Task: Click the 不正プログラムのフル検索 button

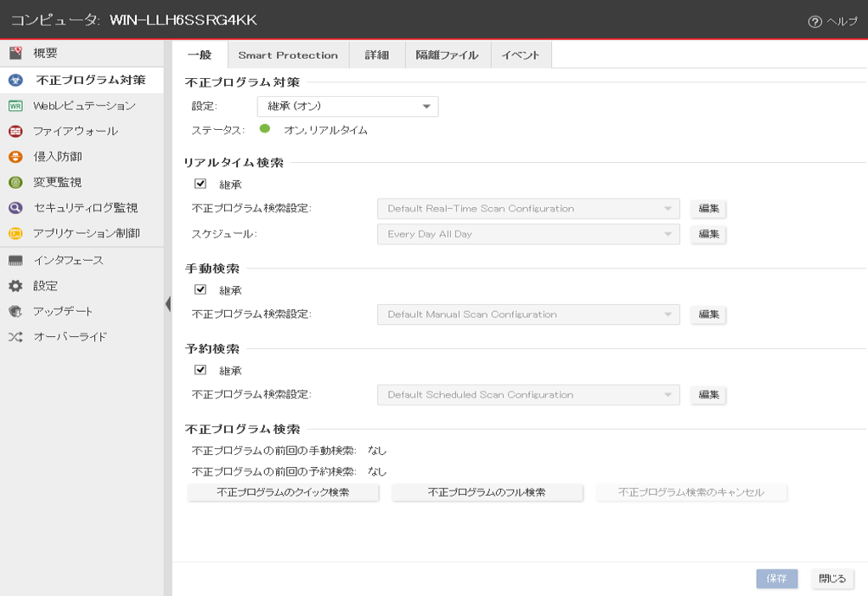Action: coord(487,492)
